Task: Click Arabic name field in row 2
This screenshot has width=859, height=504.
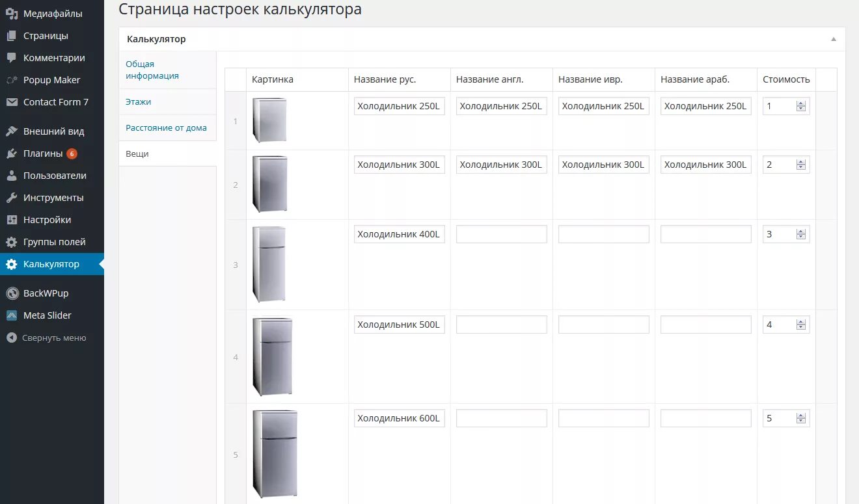Action: (x=706, y=165)
